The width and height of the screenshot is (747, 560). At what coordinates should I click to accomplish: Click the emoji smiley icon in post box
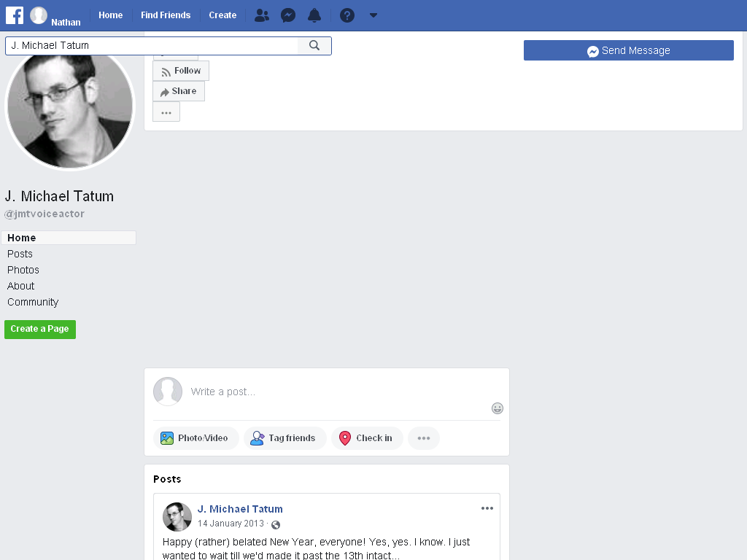pyautogui.click(x=498, y=408)
